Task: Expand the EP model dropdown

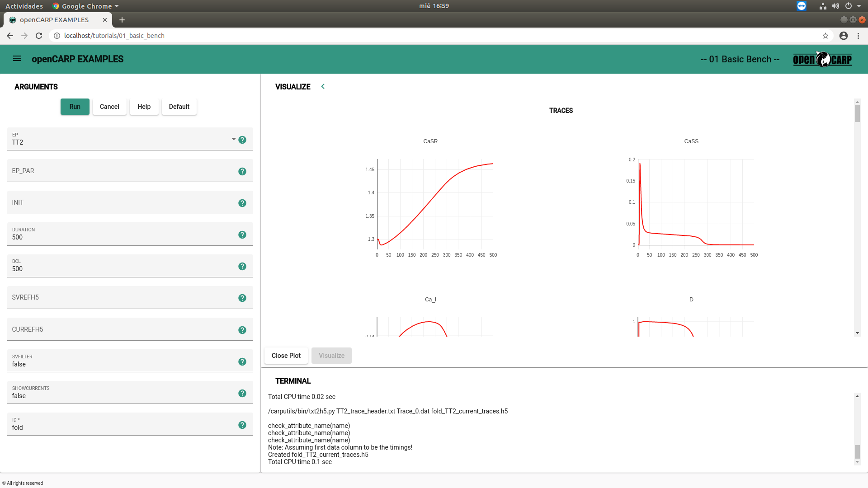Action: click(233, 139)
